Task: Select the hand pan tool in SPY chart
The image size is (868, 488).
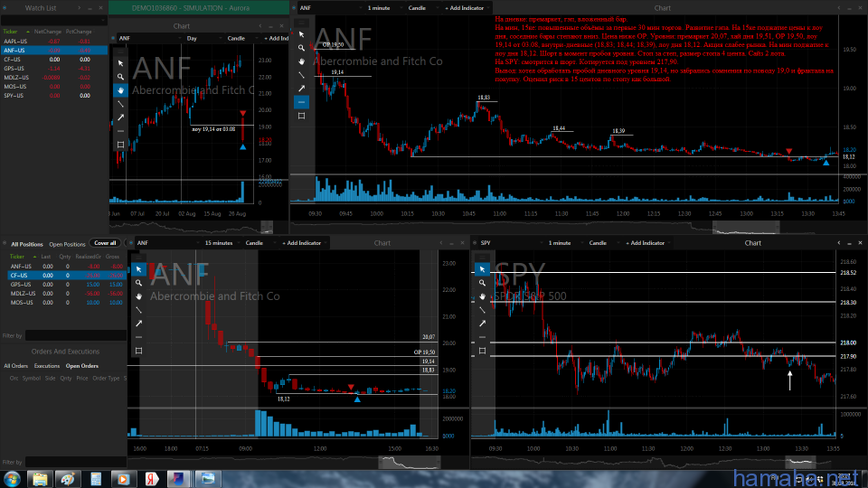Action: 482,296
